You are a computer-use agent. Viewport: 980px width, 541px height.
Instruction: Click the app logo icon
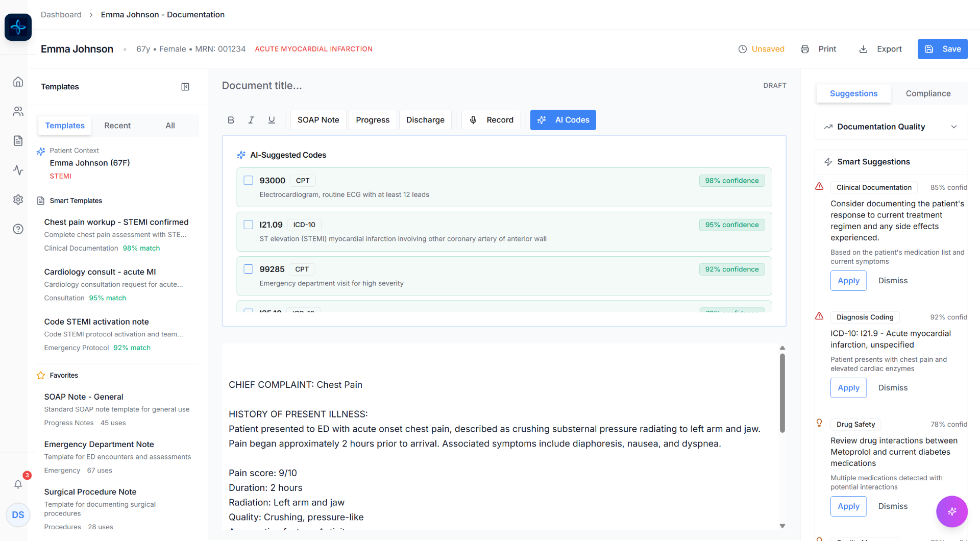(x=18, y=27)
